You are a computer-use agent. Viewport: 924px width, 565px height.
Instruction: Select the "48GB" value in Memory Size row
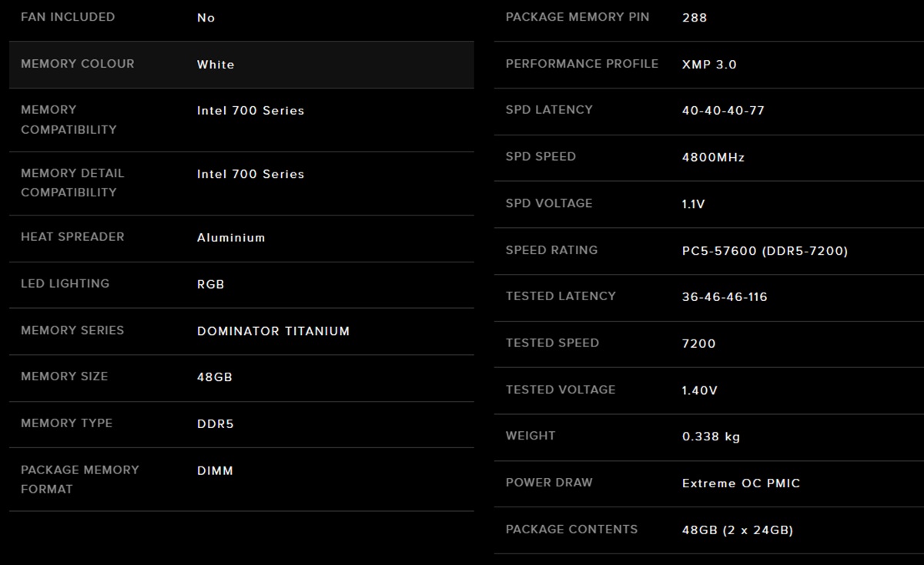[x=215, y=377]
